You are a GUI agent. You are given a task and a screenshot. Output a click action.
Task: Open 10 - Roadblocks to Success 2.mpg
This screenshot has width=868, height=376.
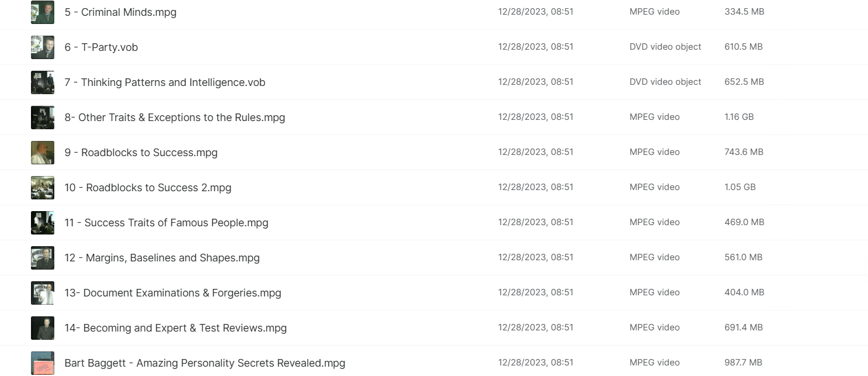148,188
